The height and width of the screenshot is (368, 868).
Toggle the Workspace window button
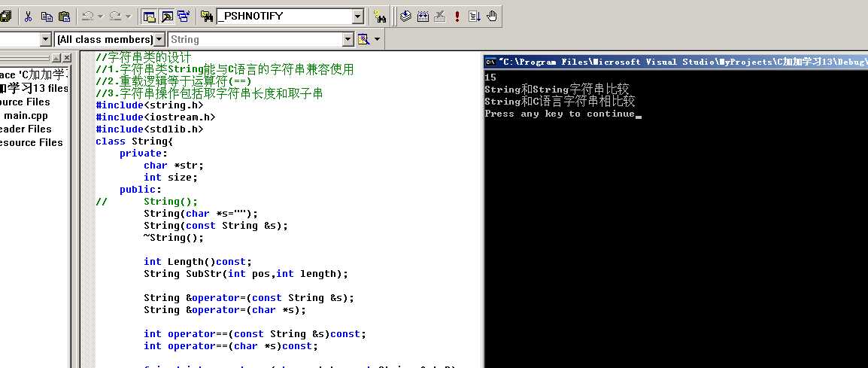[149, 16]
